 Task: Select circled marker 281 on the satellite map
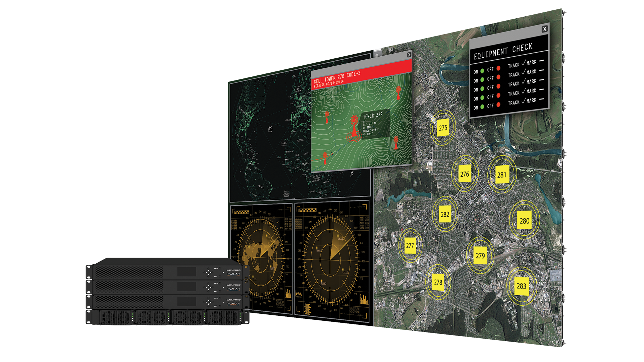[x=502, y=174]
